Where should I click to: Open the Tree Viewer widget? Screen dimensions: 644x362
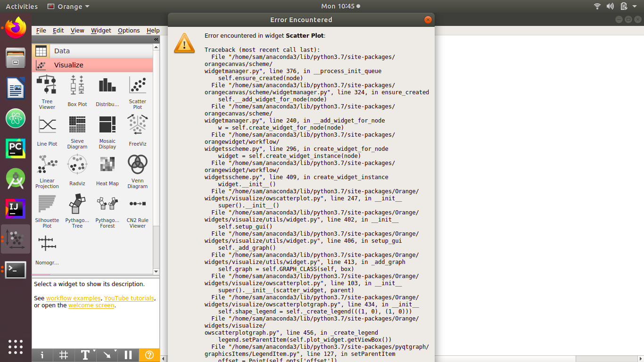pyautogui.click(x=47, y=90)
